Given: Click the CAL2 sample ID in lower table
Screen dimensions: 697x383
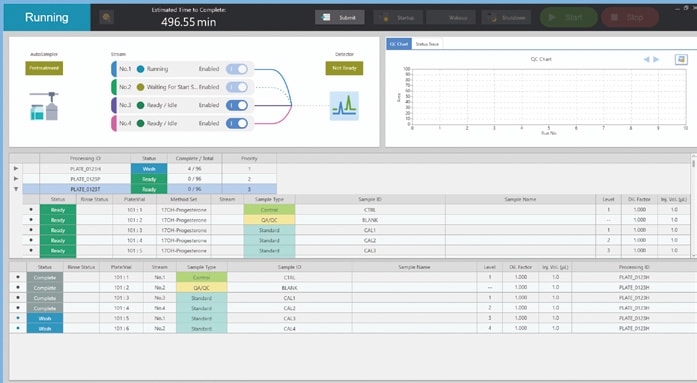Looking at the screenshot, I should click(x=289, y=308).
